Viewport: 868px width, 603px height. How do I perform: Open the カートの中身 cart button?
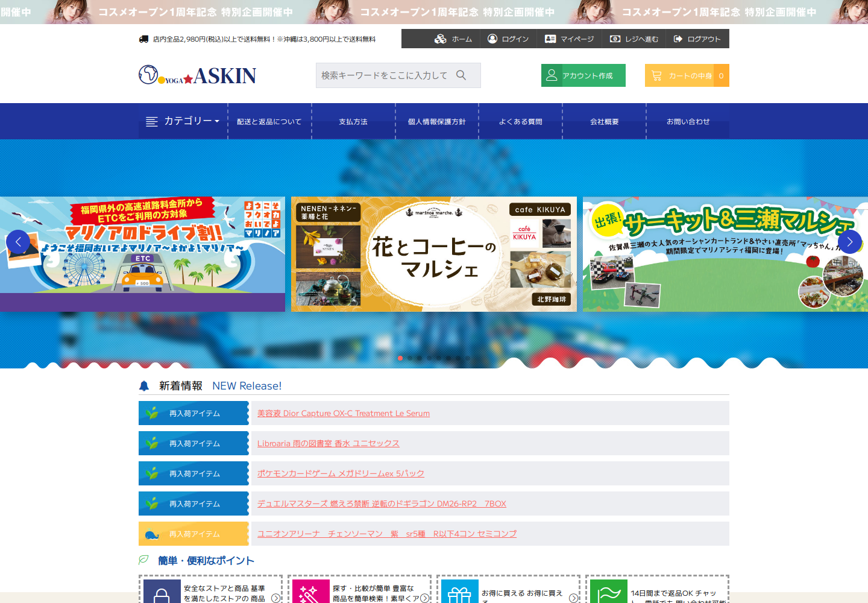pos(687,75)
